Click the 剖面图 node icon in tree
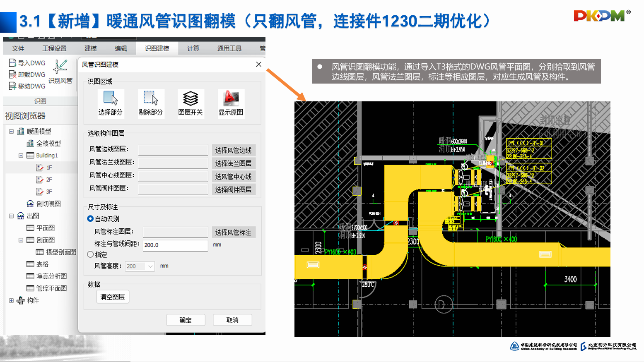This screenshot has width=644, height=362. point(30,240)
